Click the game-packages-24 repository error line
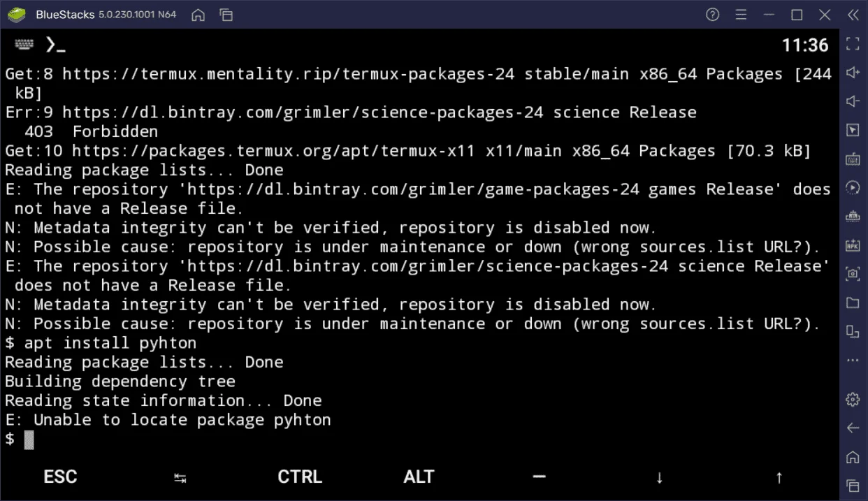 point(418,198)
